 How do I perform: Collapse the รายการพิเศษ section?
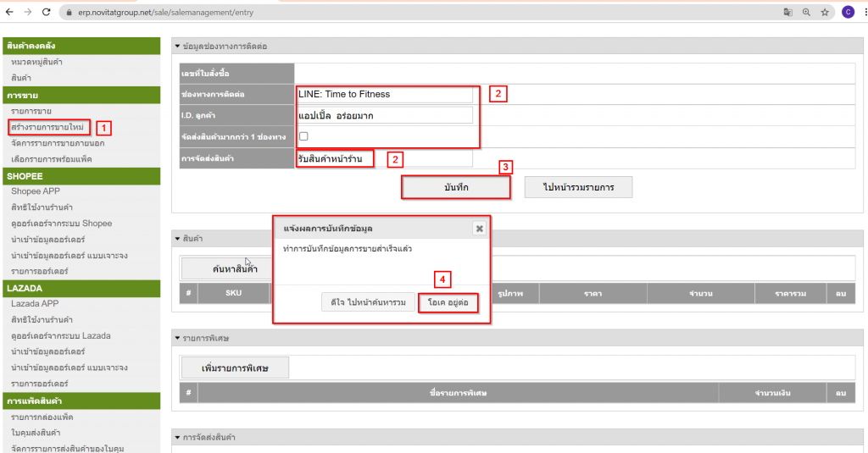(x=177, y=339)
